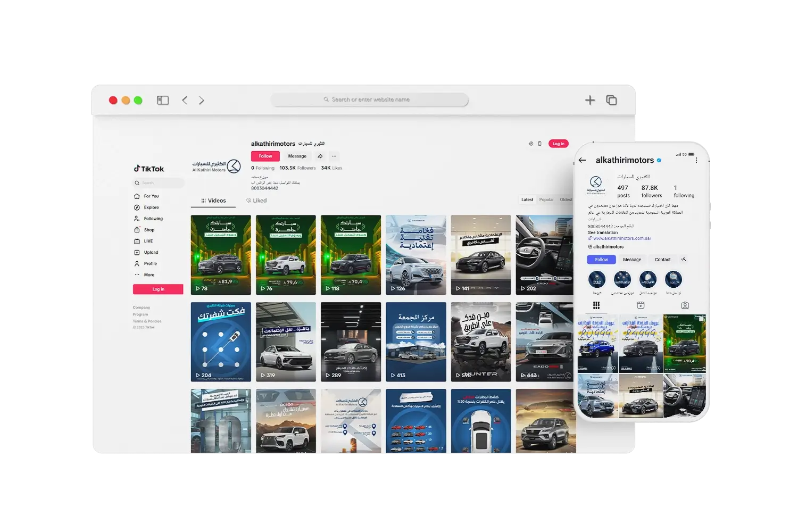Image resolution: width=798 pixels, height=532 pixels.
Task: Click the compass icon near top Log in
Action: 531,144
